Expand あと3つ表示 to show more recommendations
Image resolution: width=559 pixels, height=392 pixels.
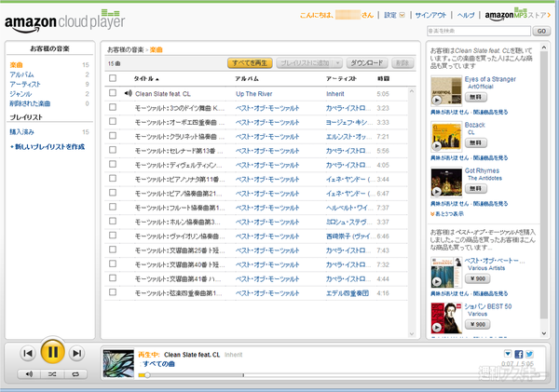[x=447, y=214]
